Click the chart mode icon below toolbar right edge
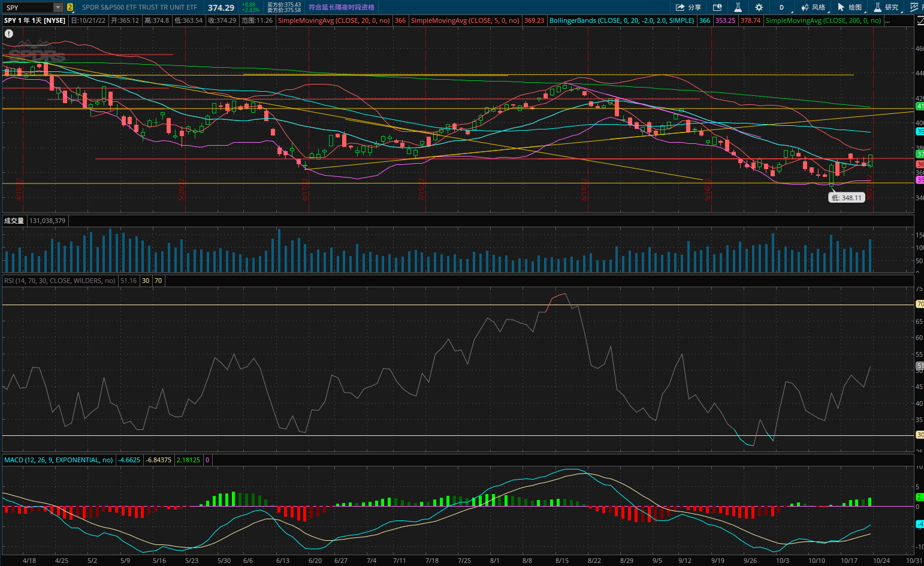 click(919, 20)
